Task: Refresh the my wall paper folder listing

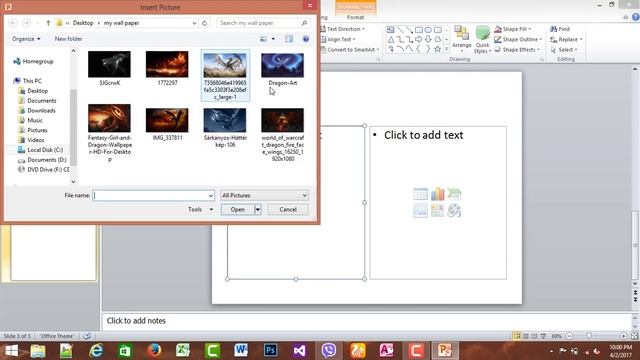Action: point(204,23)
